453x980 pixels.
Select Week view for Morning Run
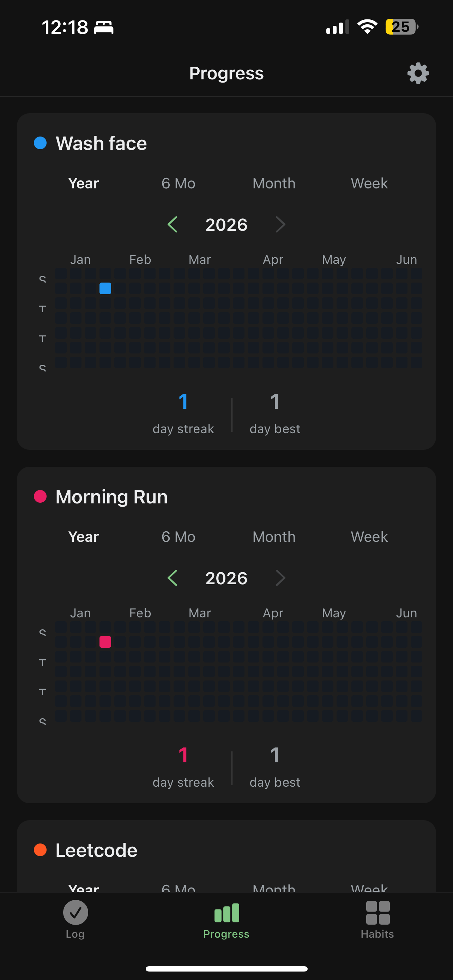[x=369, y=537]
